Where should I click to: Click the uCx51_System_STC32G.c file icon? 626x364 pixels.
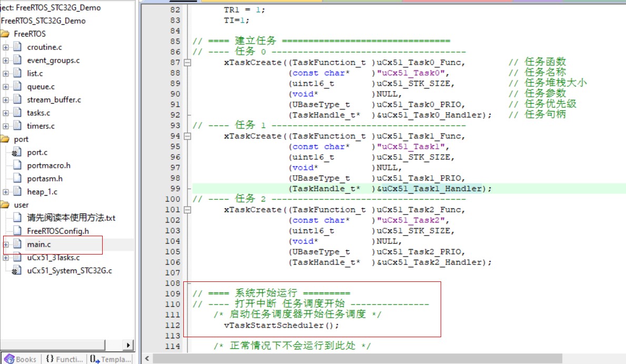pyautogui.click(x=16, y=271)
